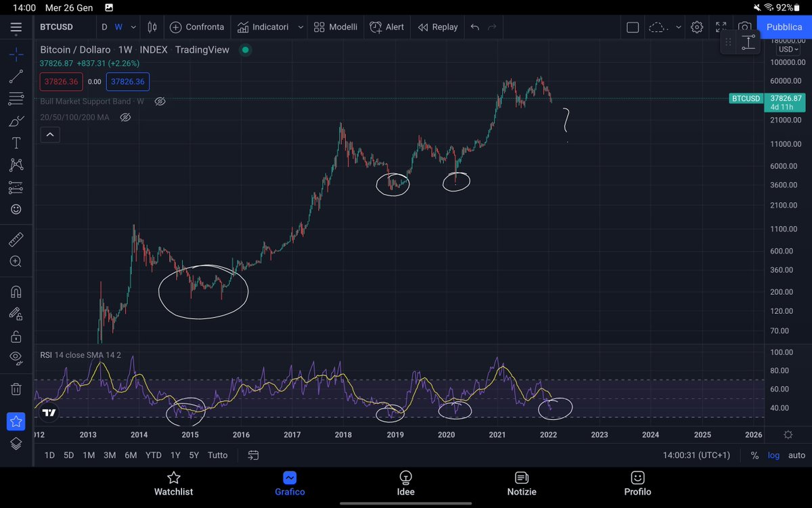This screenshot has width=812, height=508.
Task: Switch to the Notizie tab
Action: tap(522, 484)
